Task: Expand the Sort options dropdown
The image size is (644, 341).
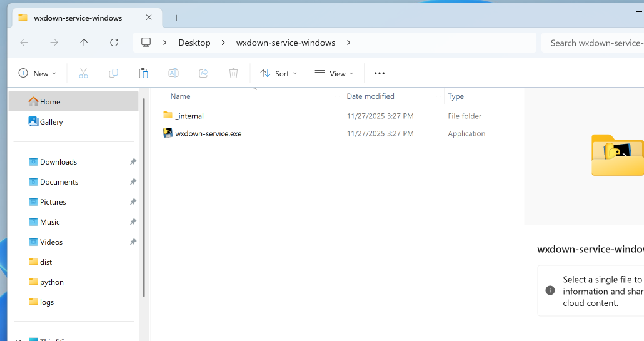Action: pos(279,73)
